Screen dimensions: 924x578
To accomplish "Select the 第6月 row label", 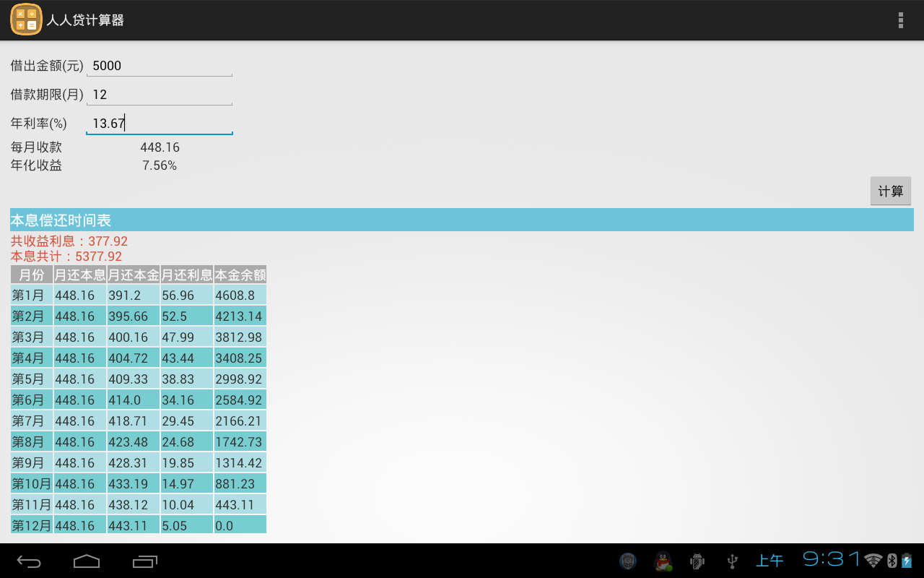I will tap(32, 400).
